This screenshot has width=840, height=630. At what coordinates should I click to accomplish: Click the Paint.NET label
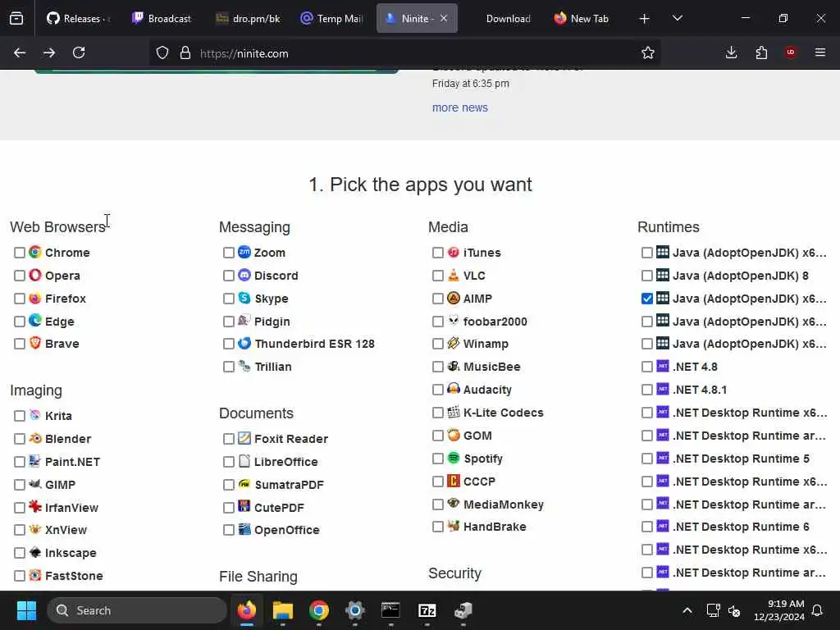72,461
